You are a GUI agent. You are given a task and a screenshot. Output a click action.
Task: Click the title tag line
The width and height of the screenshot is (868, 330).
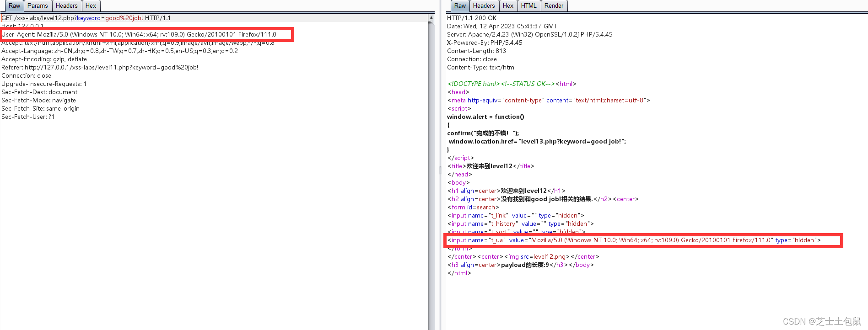(491, 166)
